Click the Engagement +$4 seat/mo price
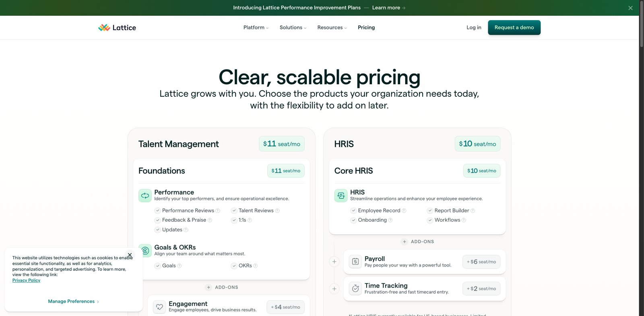This screenshot has height=316, width=644. pyautogui.click(x=286, y=307)
